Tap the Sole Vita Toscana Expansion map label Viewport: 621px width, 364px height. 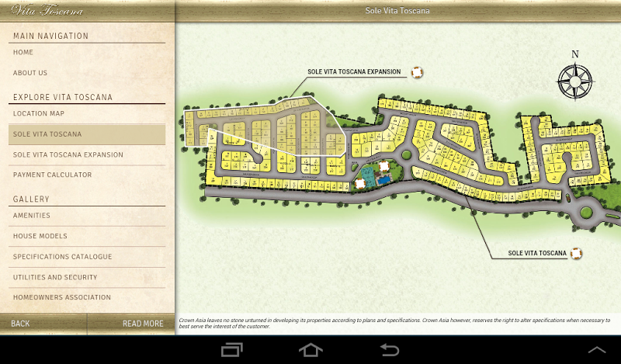[x=354, y=71]
